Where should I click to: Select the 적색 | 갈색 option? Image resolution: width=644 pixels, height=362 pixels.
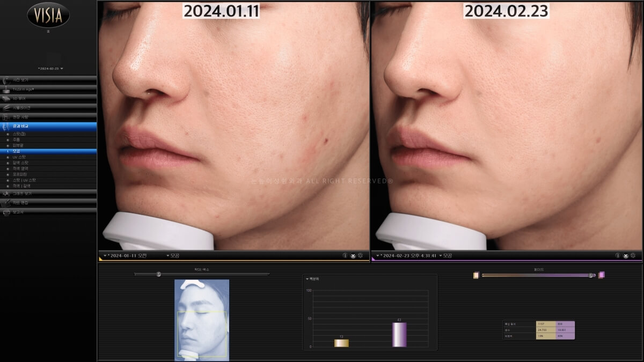(48, 186)
